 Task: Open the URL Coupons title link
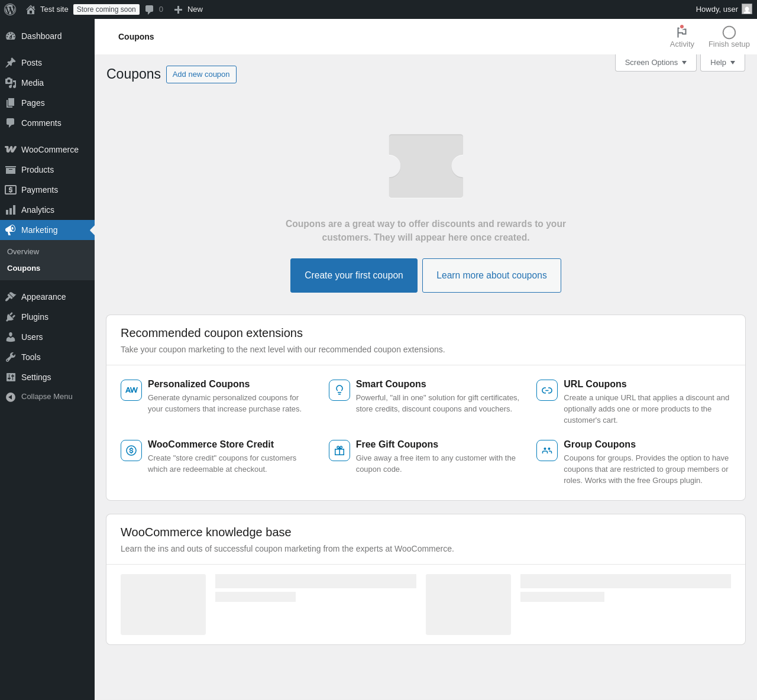tap(595, 384)
